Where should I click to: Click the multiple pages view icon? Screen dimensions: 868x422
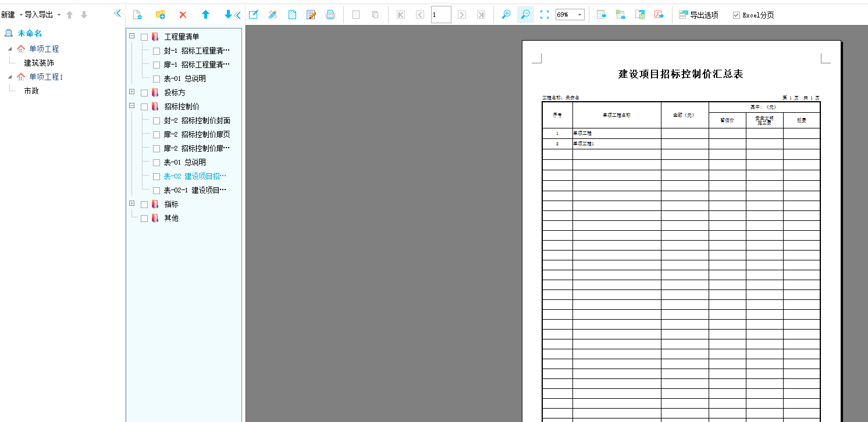coord(375,15)
